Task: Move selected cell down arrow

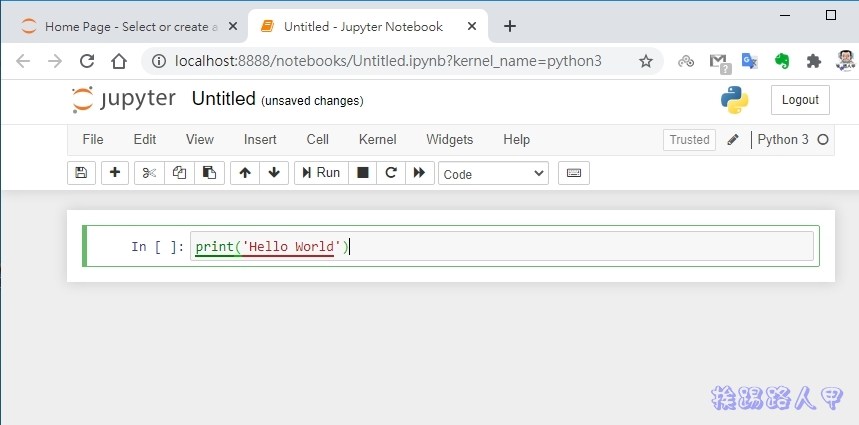Action: (x=274, y=173)
